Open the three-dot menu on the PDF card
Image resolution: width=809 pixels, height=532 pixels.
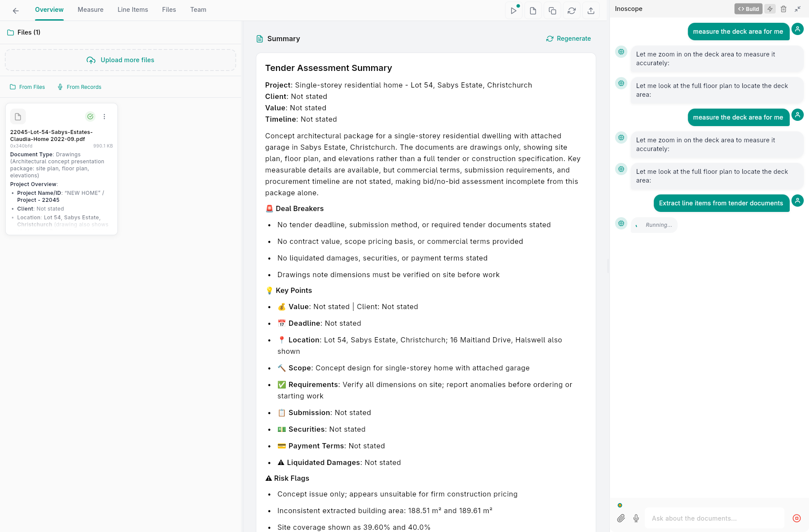(x=105, y=116)
